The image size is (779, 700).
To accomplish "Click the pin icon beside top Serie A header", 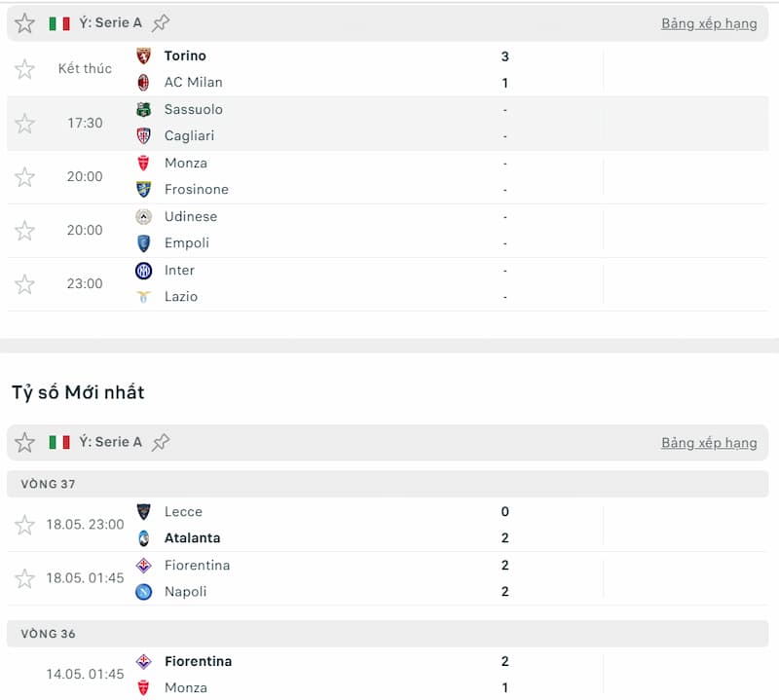I will click(161, 23).
